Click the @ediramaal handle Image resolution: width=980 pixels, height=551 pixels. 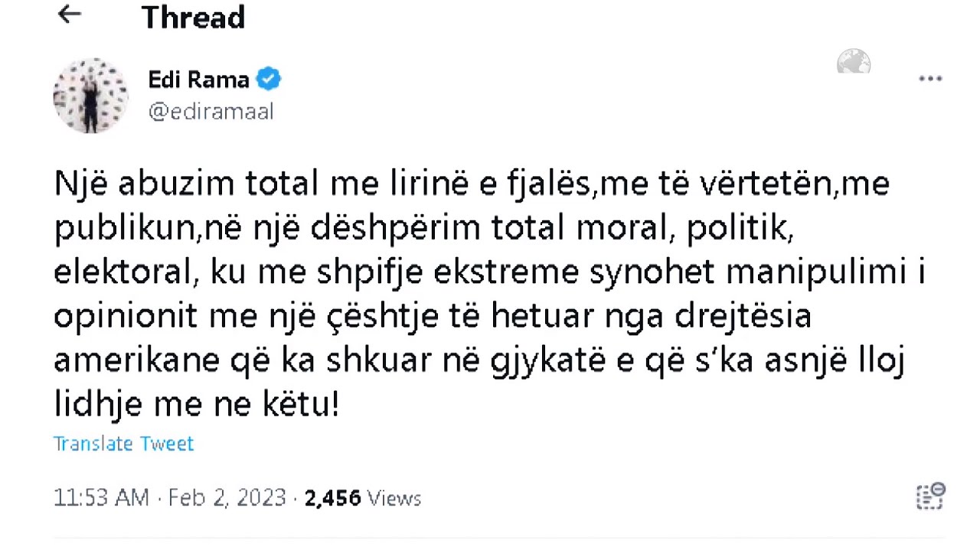pyautogui.click(x=211, y=112)
